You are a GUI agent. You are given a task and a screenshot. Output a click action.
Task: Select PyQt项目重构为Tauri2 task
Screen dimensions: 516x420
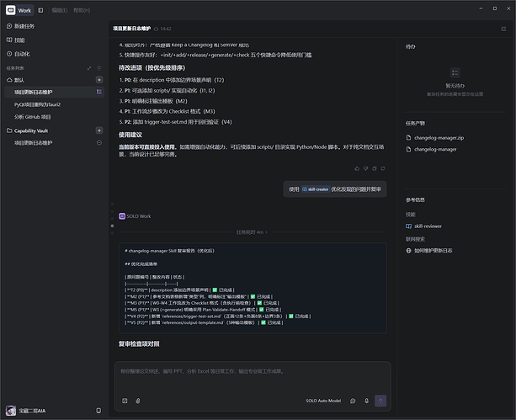tap(37, 104)
